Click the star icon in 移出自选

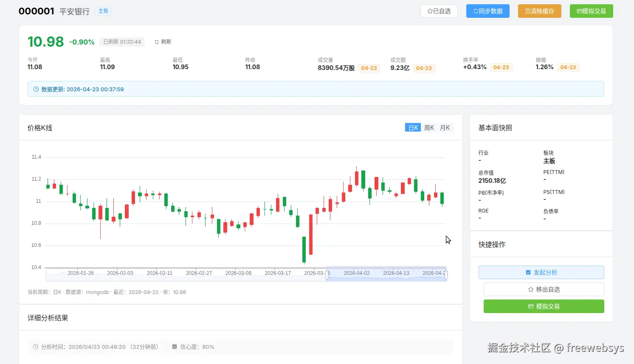point(530,289)
